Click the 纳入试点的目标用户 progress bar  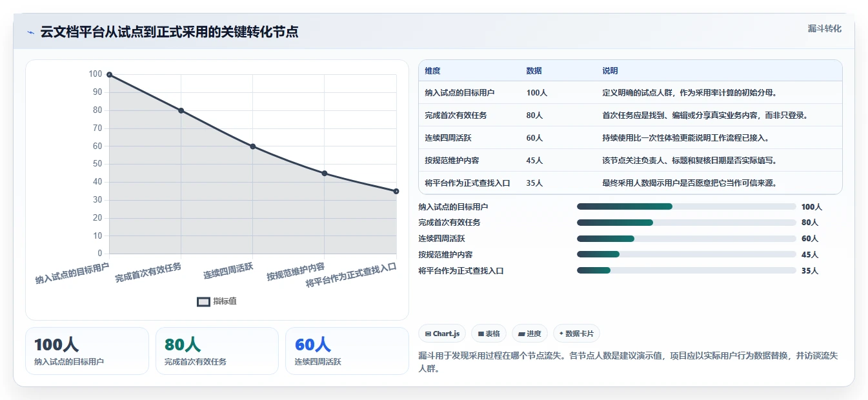686,206
